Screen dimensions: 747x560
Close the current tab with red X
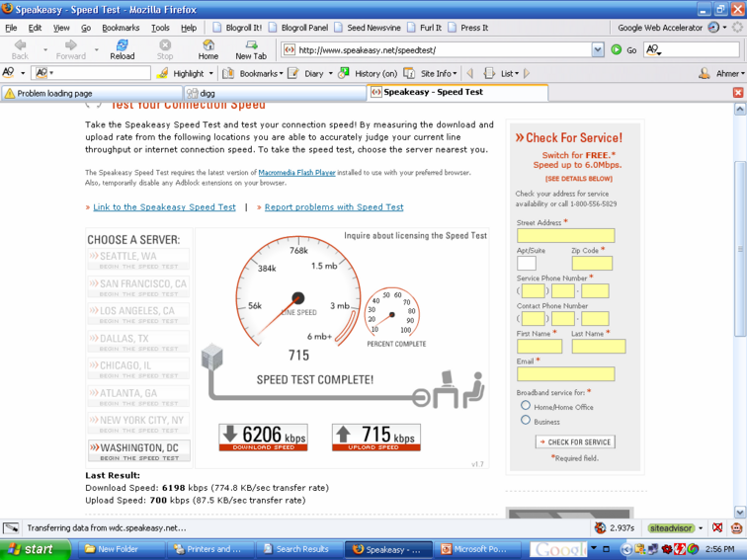click(x=738, y=93)
